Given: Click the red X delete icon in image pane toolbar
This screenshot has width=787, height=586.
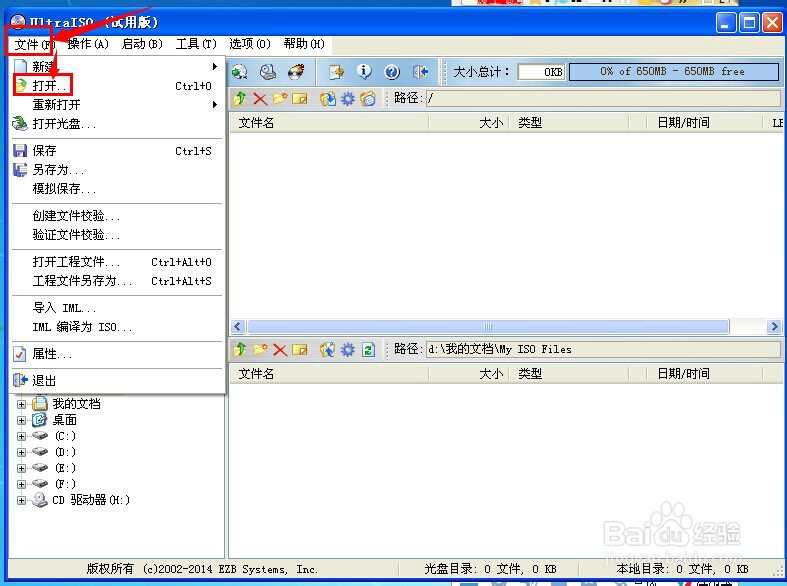Looking at the screenshot, I should [260, 99].
